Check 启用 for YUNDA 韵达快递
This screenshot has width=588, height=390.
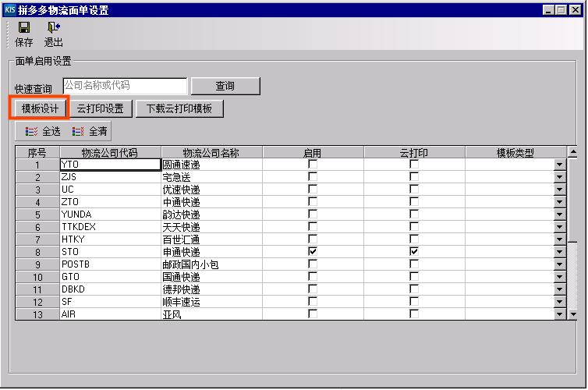(x=313, y=214)
